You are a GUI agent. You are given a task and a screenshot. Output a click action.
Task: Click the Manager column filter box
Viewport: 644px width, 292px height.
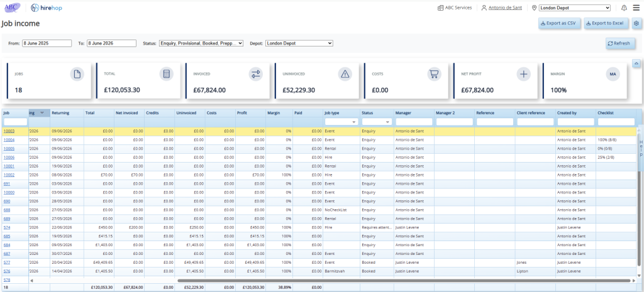coord(414,122)
